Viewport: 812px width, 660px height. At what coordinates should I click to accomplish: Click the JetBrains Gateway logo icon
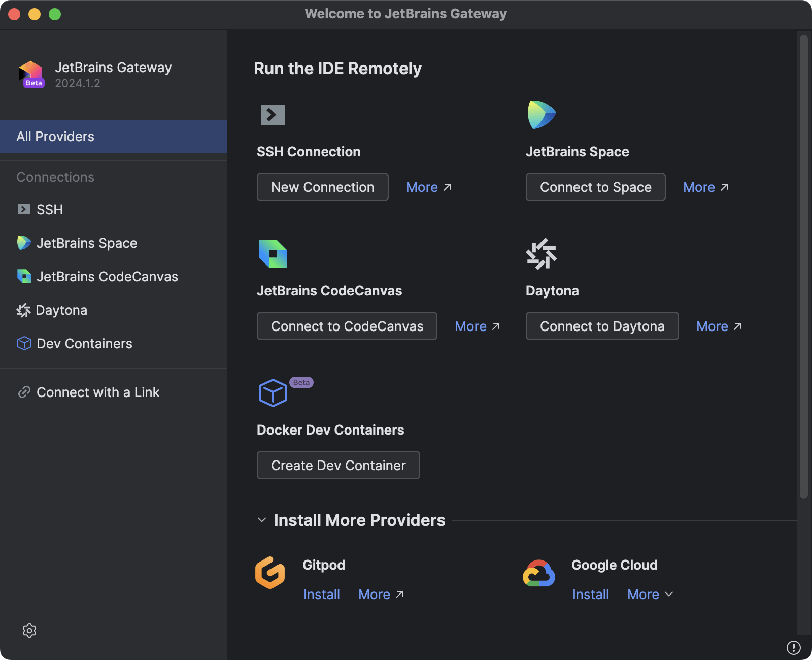click(x=31, y=75)
